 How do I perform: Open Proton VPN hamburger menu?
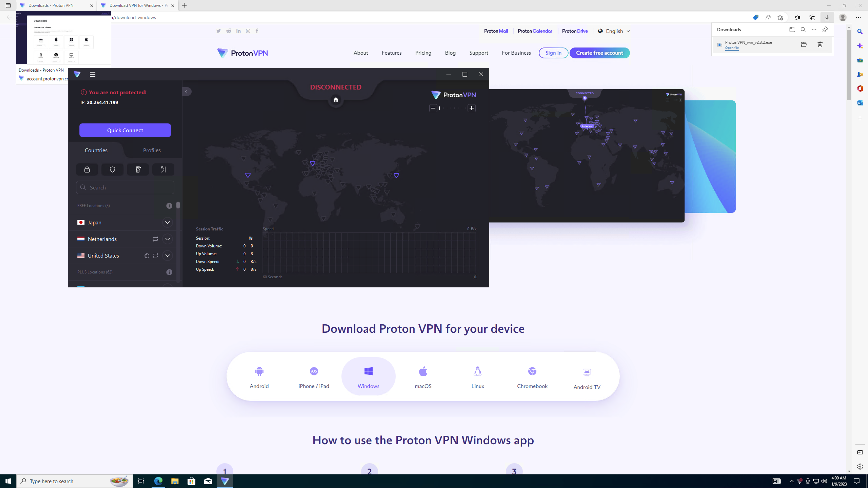pos(93,74)
